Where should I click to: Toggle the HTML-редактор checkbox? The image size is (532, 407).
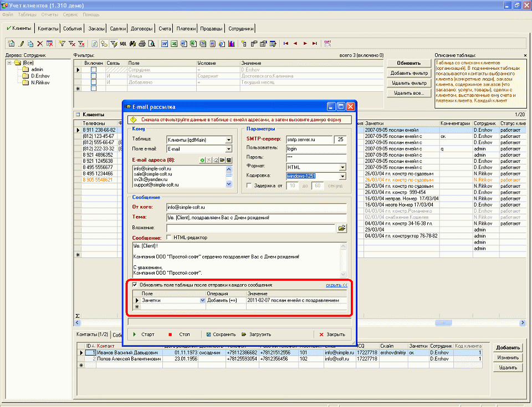(x=169, y=238)
